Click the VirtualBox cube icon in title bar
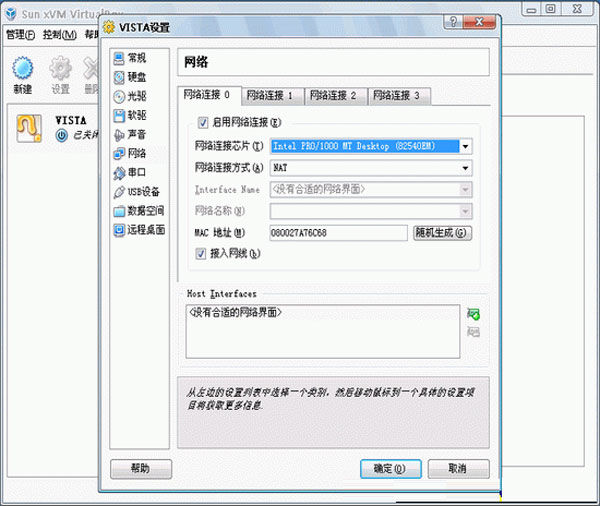This screenshot has height=506, width=600. click(11, 14)
